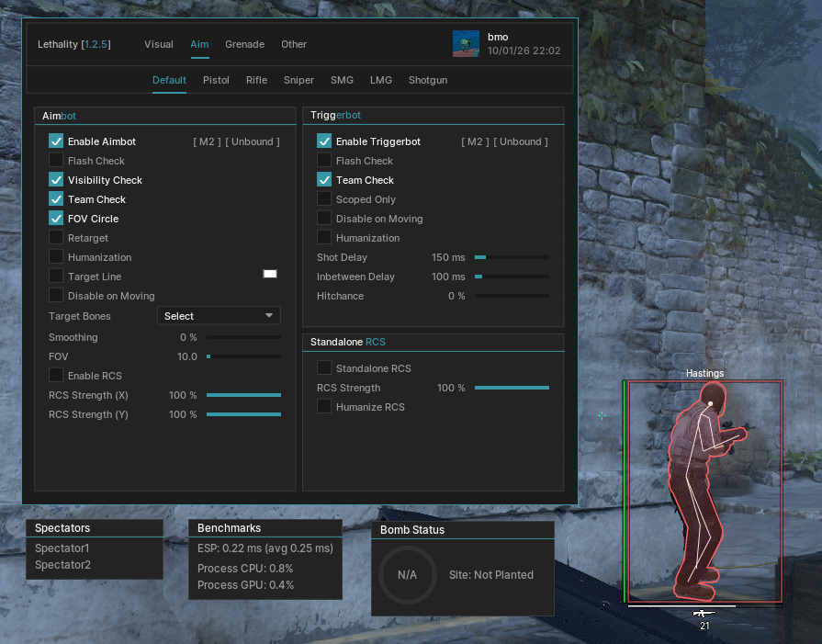The image size is (822, 644).
Task: Adjust the Smoothing slider
Action: (x=243, y=337)
